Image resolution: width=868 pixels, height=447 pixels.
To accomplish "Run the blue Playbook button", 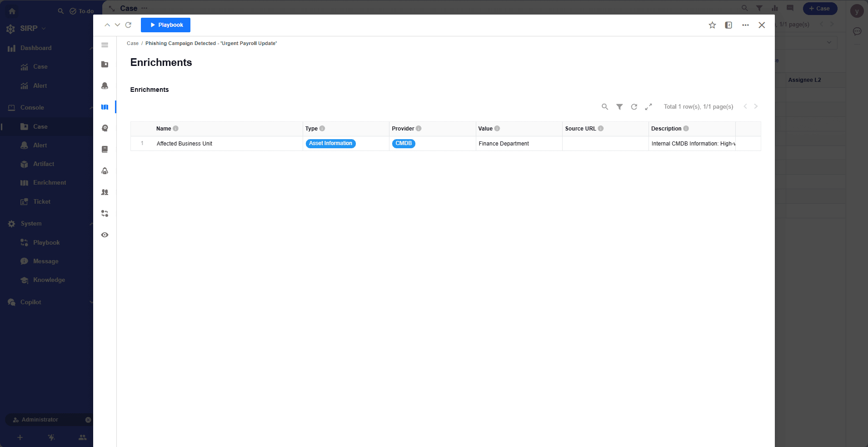I will (165, 25).
